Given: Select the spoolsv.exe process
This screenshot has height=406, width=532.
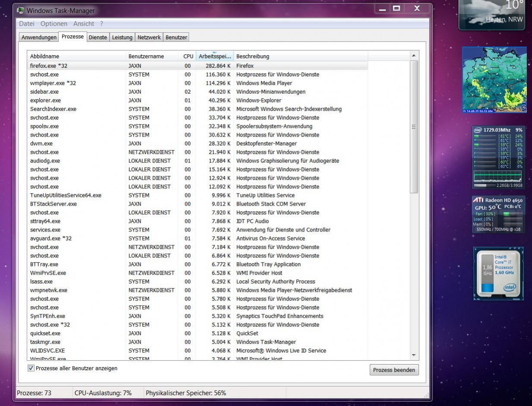Looking at the screenshot, I should (197, 126).
